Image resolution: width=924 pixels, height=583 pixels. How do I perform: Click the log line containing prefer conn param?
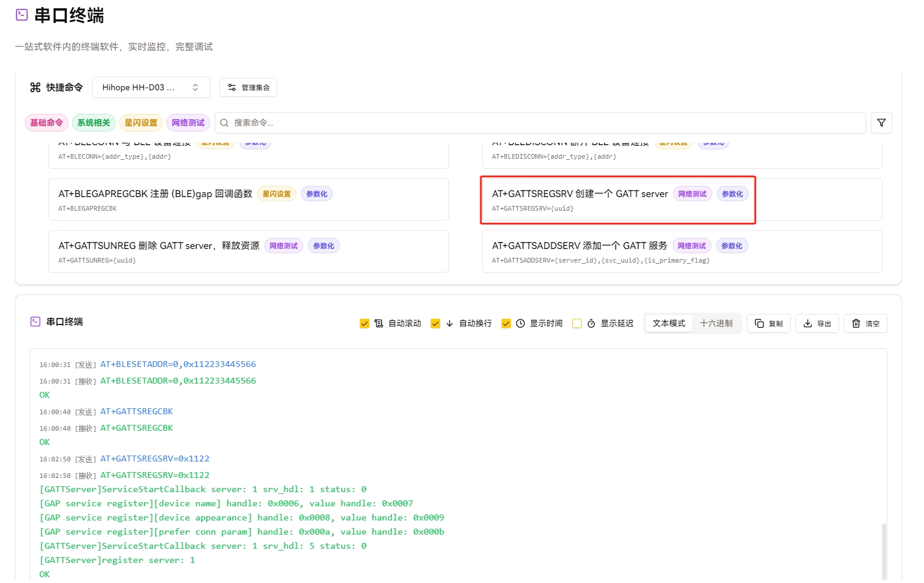pyautogui.click(x=242, y=532)
